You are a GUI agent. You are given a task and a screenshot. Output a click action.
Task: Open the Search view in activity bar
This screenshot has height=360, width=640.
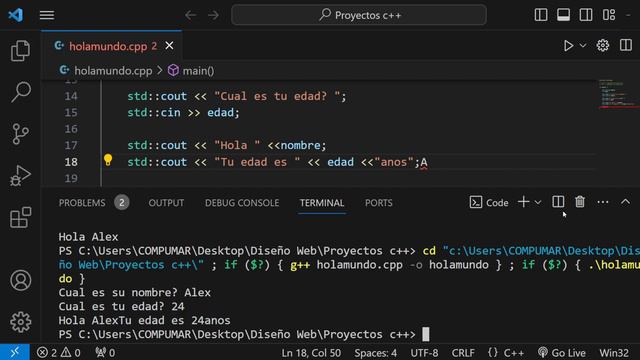tap(20, 92)
